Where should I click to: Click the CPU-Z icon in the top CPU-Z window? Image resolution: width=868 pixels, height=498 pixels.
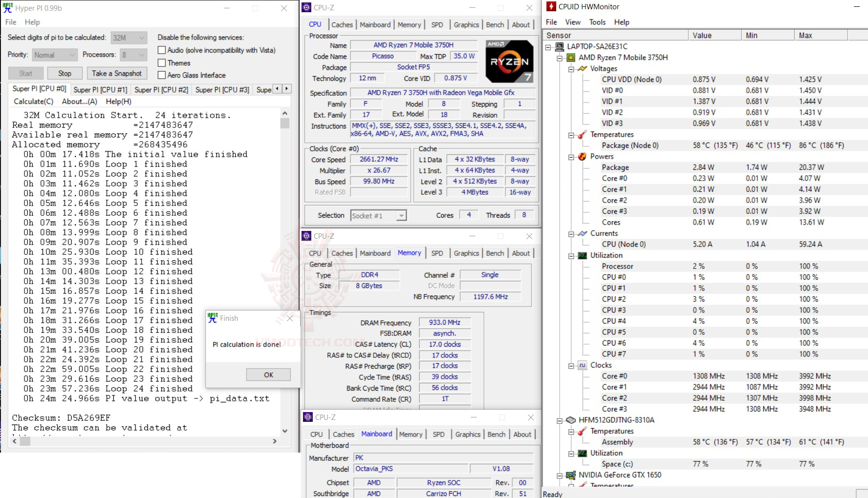[x=306, y=7]
